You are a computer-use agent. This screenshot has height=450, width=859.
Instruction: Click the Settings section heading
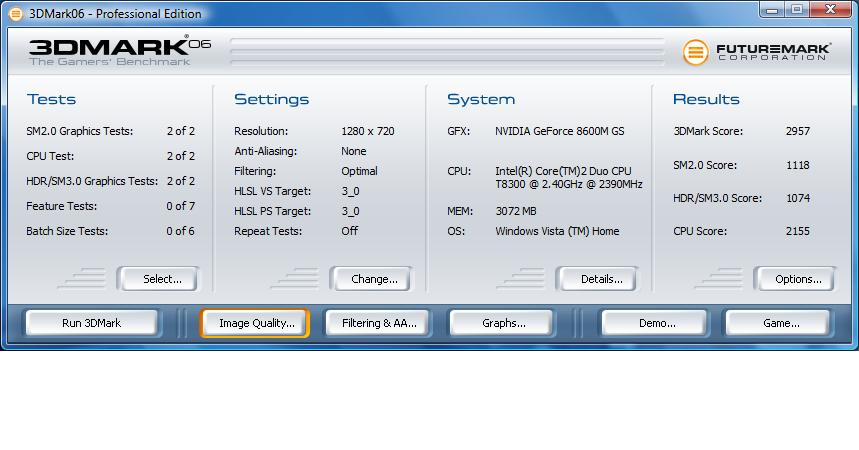click(x=271, y=99)
